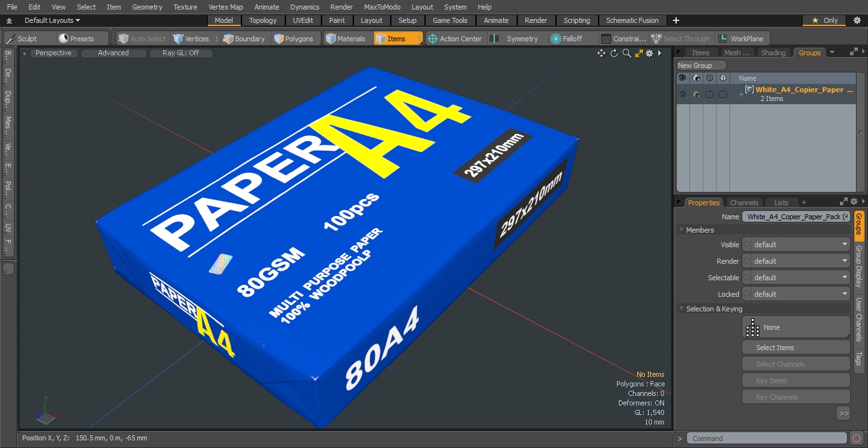Screen dimensions: 868x448
Task: Toggle Select Through option
Action: pos(681,39)
